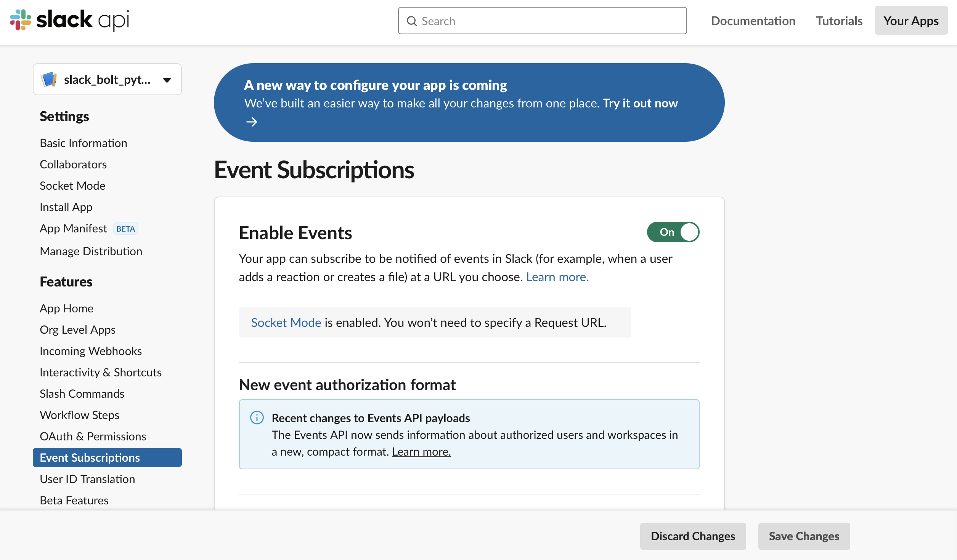Turn off the Enable Events toggle
Image resolution: width=957 pixels, height=560 pixels.
[x=673, y=232]
